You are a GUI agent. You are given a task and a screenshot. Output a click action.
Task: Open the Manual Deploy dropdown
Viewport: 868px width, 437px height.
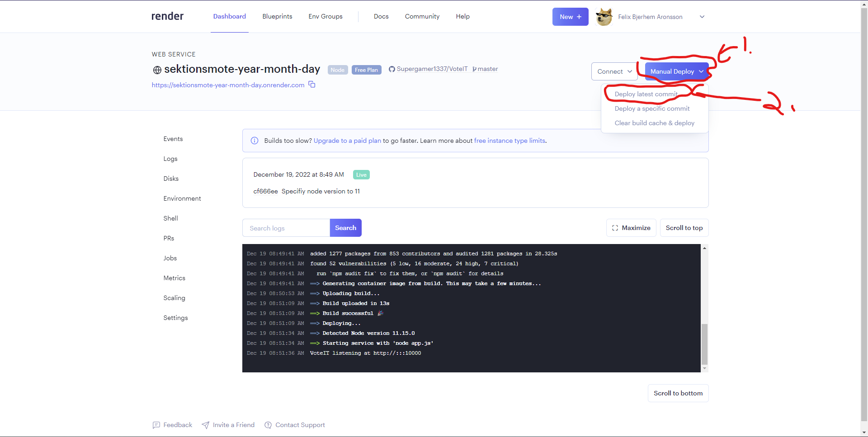[677, 71]
